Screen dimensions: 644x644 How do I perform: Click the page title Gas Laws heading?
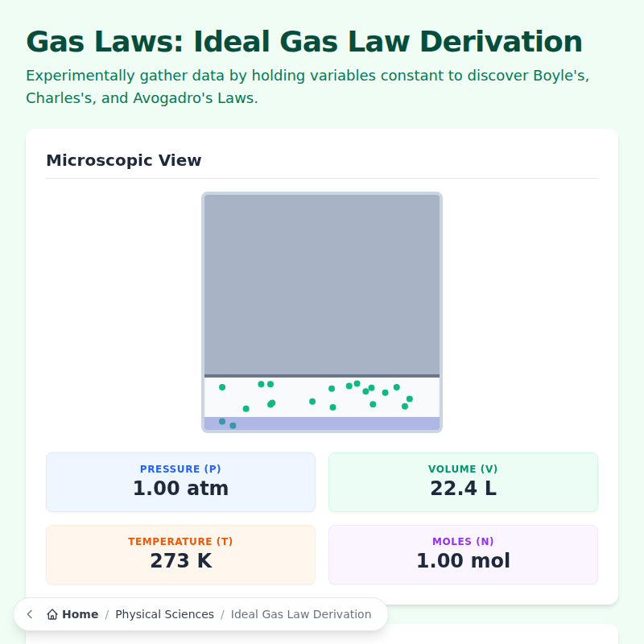pos(303,41)
